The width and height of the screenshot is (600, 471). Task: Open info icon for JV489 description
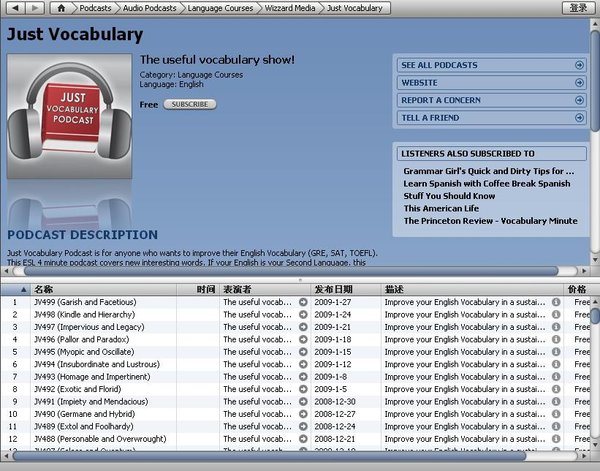[x=556, y=427]
